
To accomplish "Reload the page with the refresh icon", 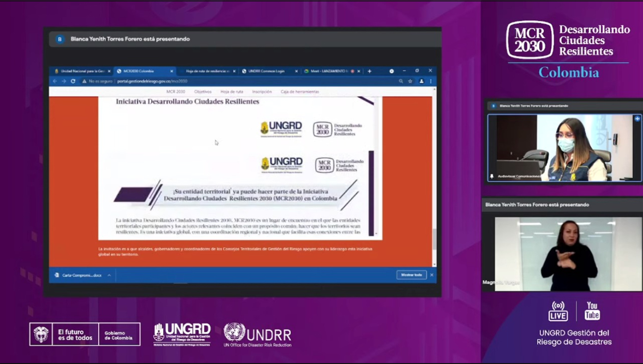I will pyautogui.click(x=73, y=81).
